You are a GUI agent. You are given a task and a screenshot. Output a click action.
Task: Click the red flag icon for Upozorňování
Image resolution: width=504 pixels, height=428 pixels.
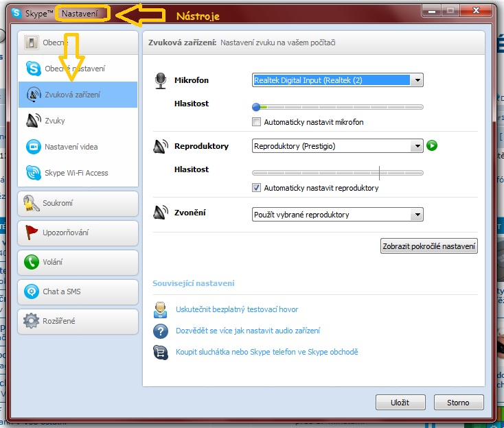click(x=31, y=233)
